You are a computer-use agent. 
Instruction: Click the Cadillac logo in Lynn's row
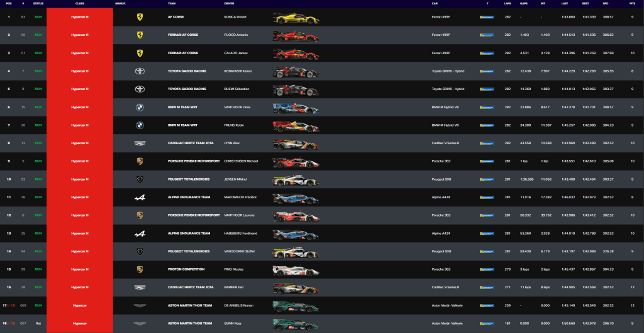140,143
